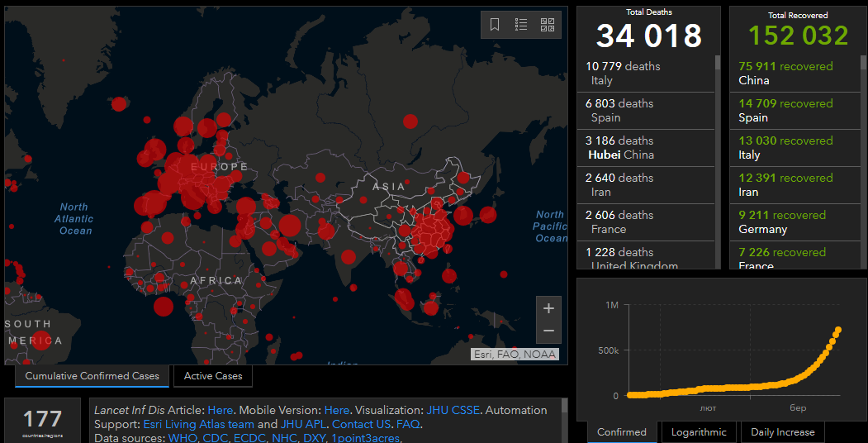Select the '2 606 deaths France' row
The image size is (868, 443).
coord(646,221)
